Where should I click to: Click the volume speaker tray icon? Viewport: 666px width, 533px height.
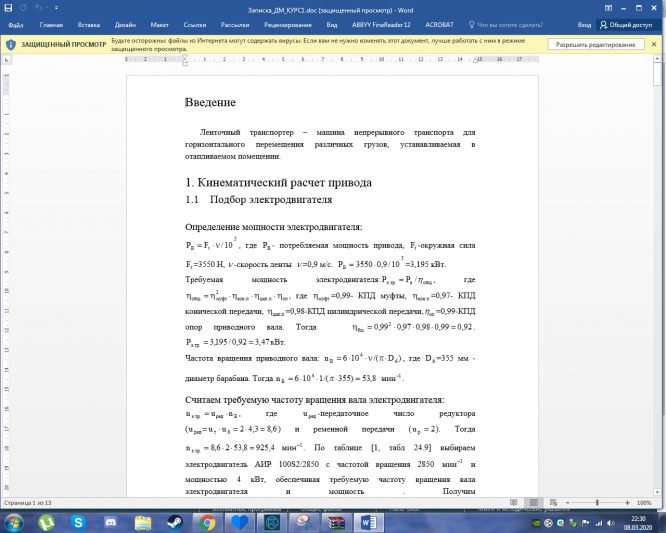tap(611, 523)
